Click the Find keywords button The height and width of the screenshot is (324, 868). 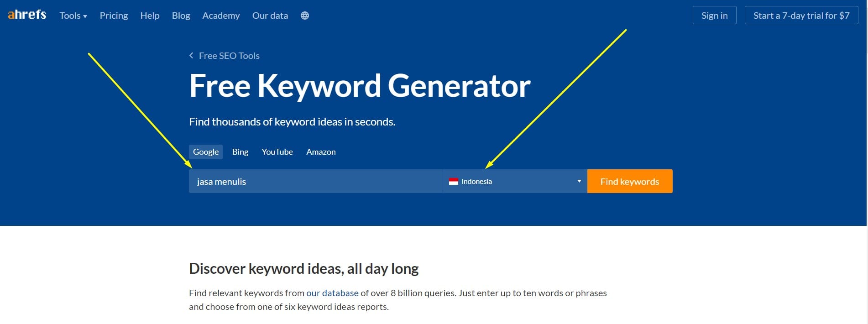click(630, 181)
